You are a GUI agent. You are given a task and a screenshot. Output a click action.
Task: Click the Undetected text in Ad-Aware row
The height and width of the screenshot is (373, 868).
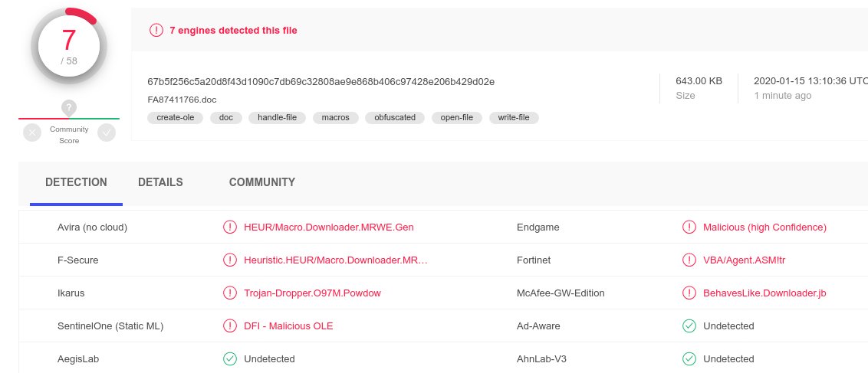pos(728,326)
